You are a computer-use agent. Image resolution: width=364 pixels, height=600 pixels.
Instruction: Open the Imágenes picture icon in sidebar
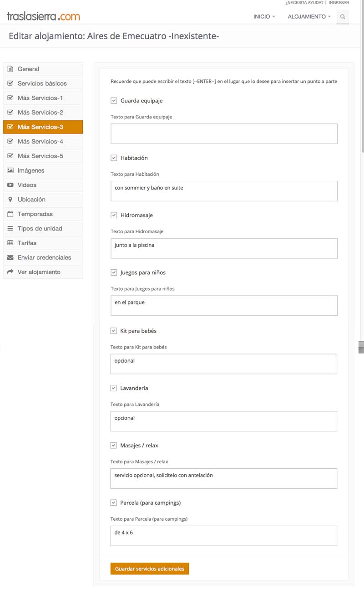[10, 170]
